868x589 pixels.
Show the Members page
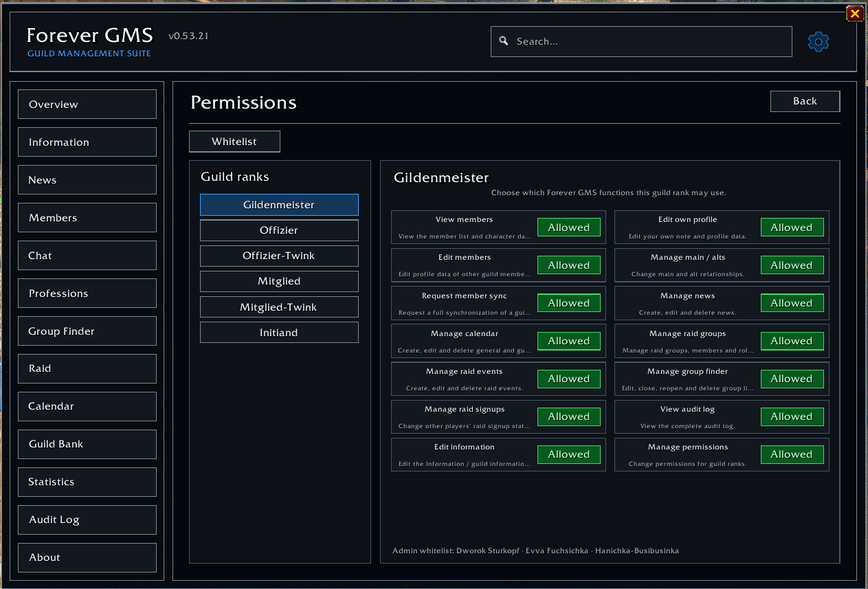[x=87, y=218]
